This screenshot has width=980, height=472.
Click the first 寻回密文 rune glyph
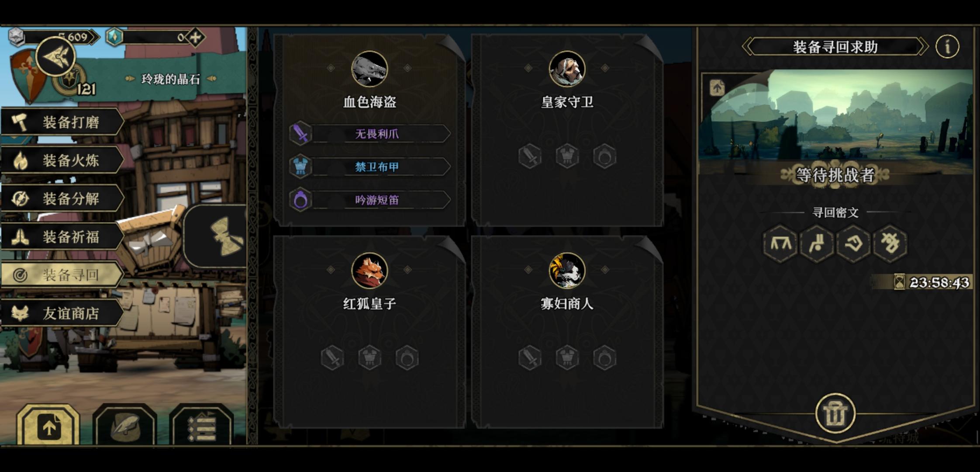pyautogui.click(x=780, y=243)
